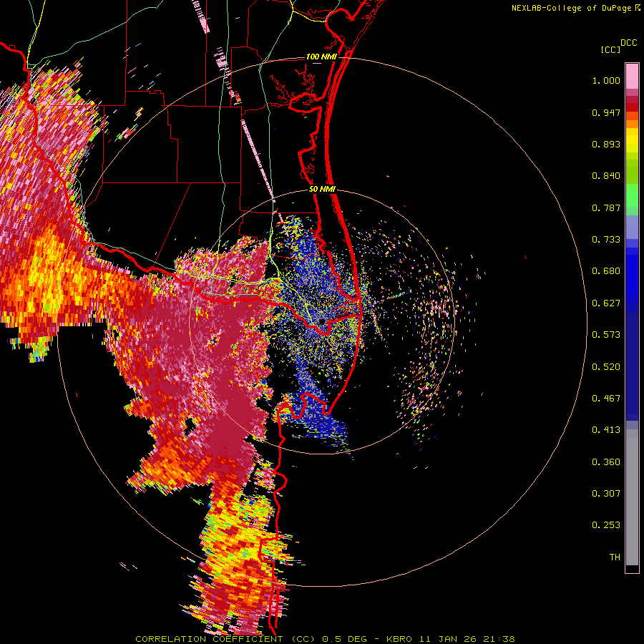
Task: Click the 1.000 value on color scale
Action: point(606,80)
